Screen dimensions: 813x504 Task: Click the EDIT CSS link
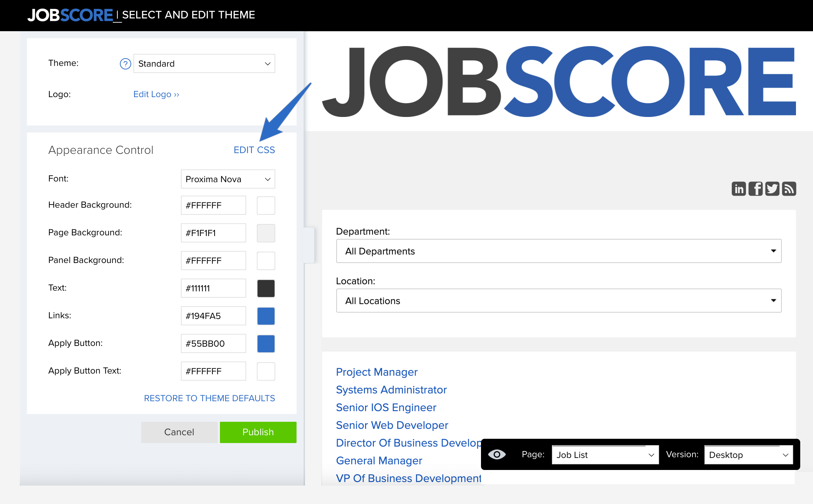coord(254,150)
